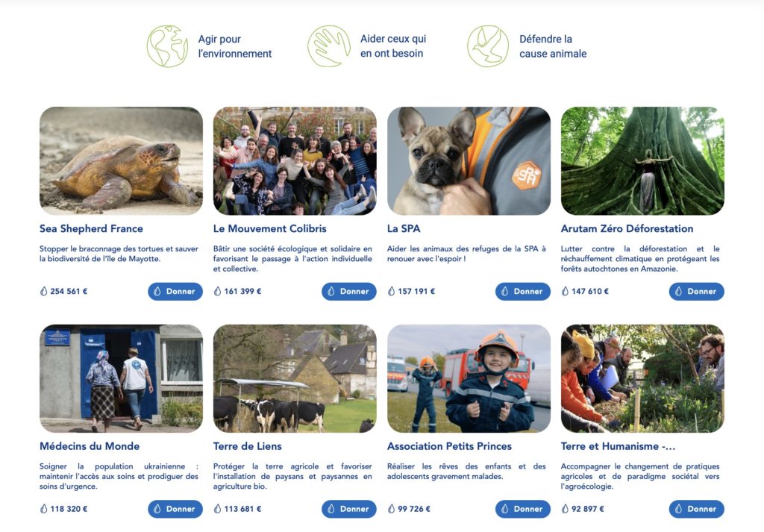Click the Donner button for La SPA

pos(523,291)
